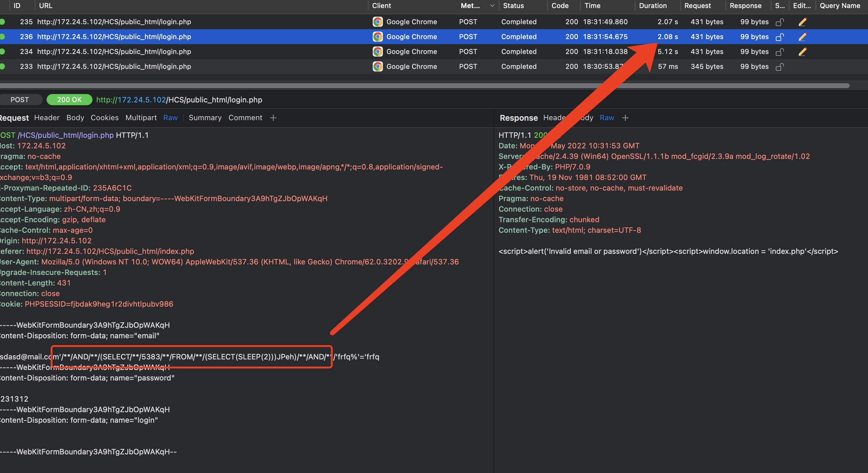Select request 233 row with 57 ms duration

667,67
